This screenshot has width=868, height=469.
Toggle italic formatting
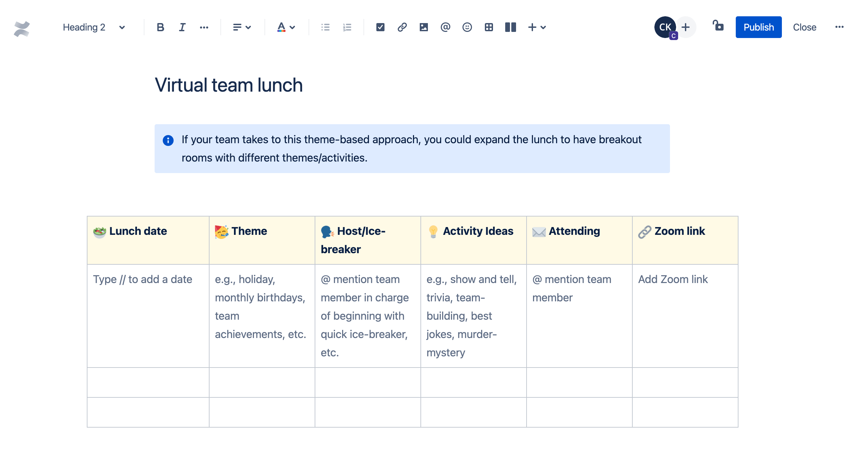tap(182, 27)
